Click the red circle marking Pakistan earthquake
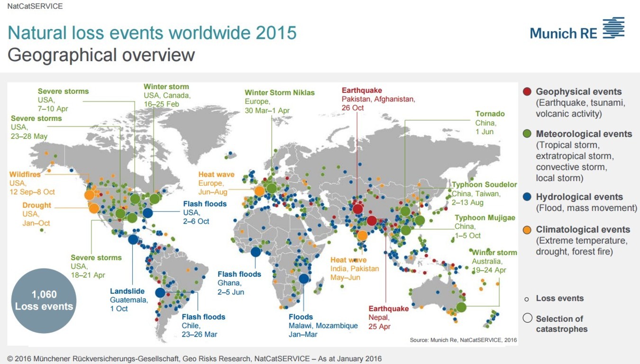The image size is (640, 364). (358, 209)
